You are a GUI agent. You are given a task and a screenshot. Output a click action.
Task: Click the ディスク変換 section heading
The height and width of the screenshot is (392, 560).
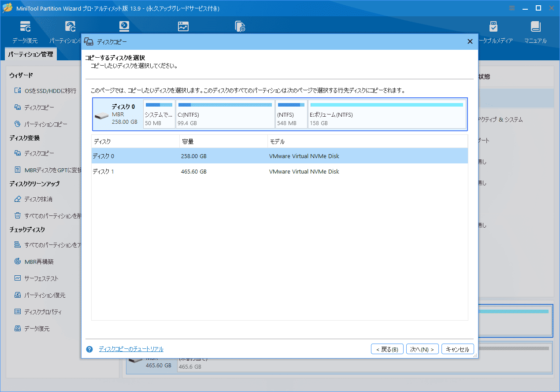pos(24,138)
